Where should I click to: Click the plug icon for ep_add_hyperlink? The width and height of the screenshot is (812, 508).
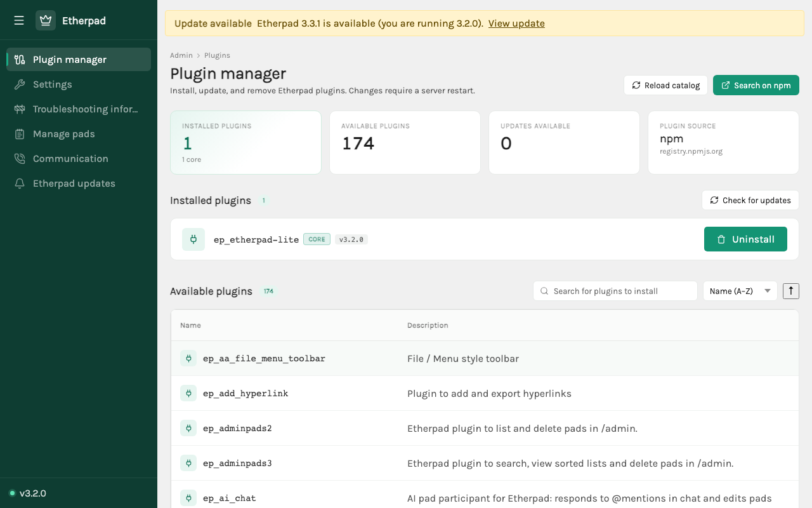point(188,393)
